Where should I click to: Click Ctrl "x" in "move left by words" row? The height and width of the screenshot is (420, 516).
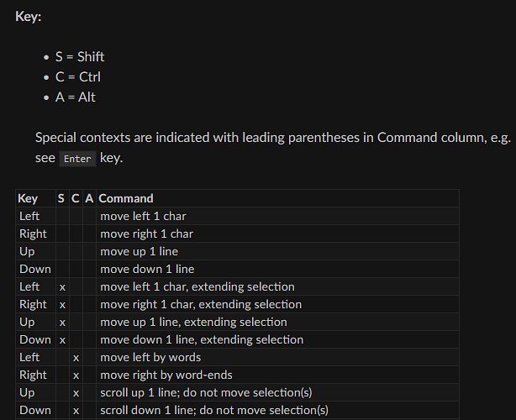76,357
